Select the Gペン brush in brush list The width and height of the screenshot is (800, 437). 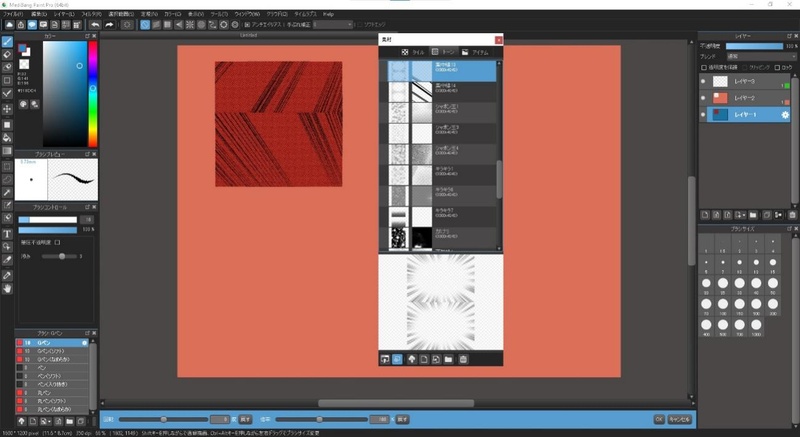coord(52,343)
